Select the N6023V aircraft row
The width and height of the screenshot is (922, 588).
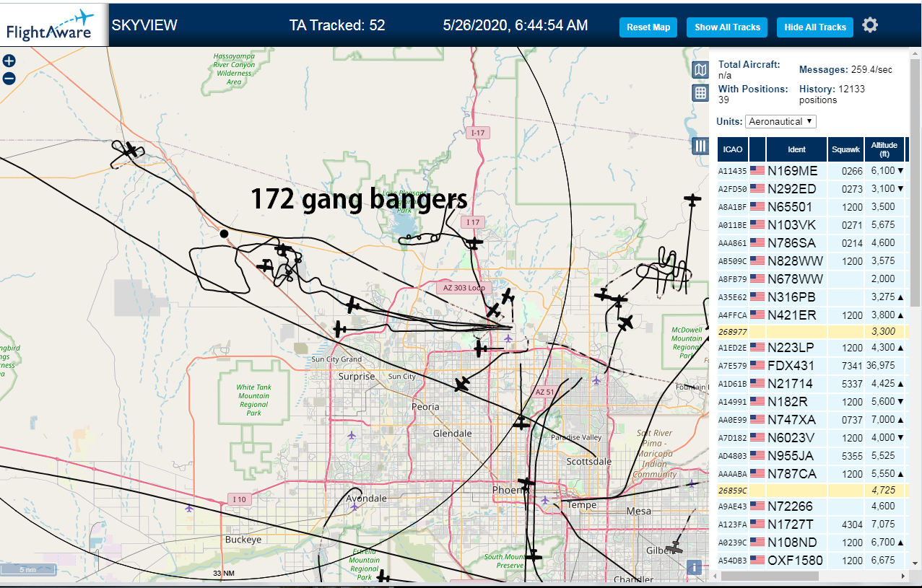[812, 438]
